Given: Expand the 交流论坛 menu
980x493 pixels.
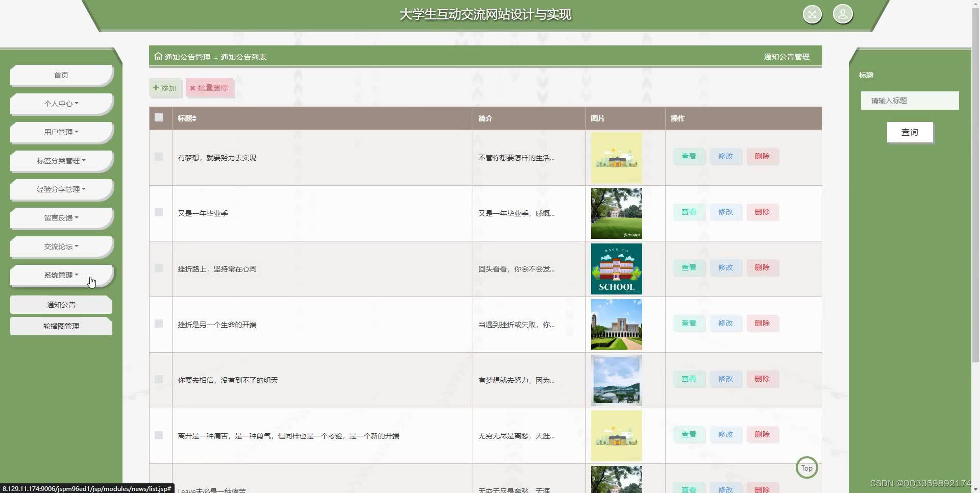Looking at the screenshot, I should click(61, 246).
